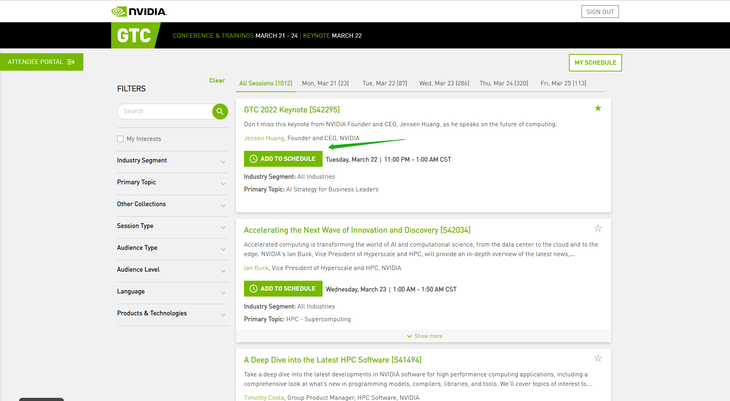Image resolution: width=730 pixels, height=401 pixels.
Task: Click the Sign Out button
Action: (600, 12)
